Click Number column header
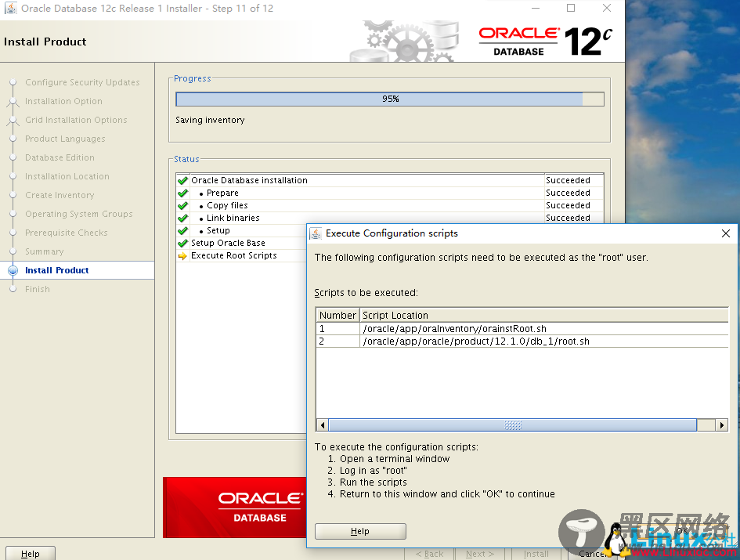This screenshot has width=740, height=560. 338,315
